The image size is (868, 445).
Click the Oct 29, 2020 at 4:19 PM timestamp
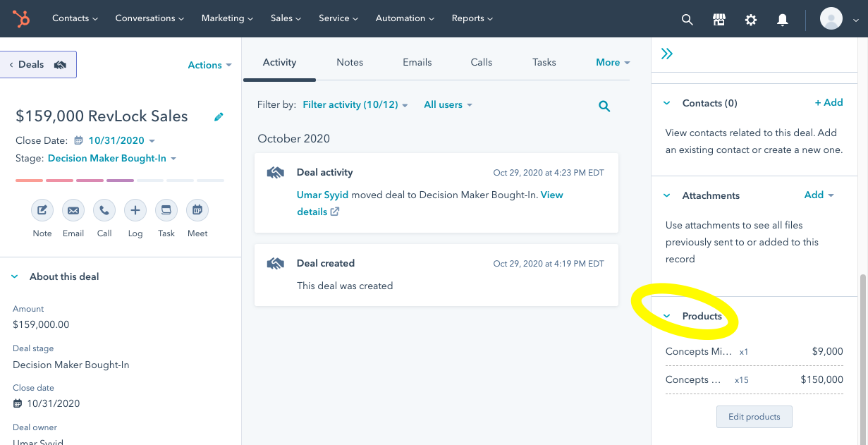pyautogui.click(x=549, y=264)
